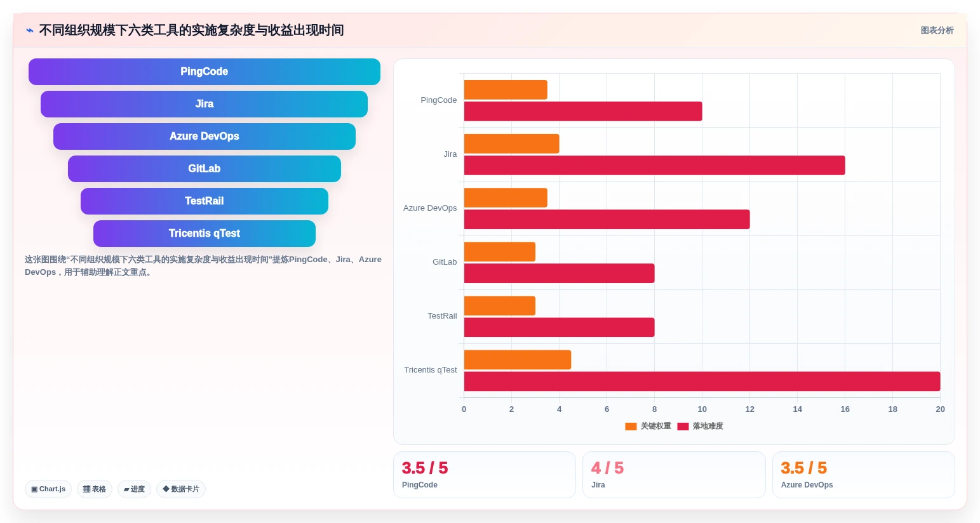Click the 关键权重 legend label
Screen dimensions: 980x523
pos(655,427)
